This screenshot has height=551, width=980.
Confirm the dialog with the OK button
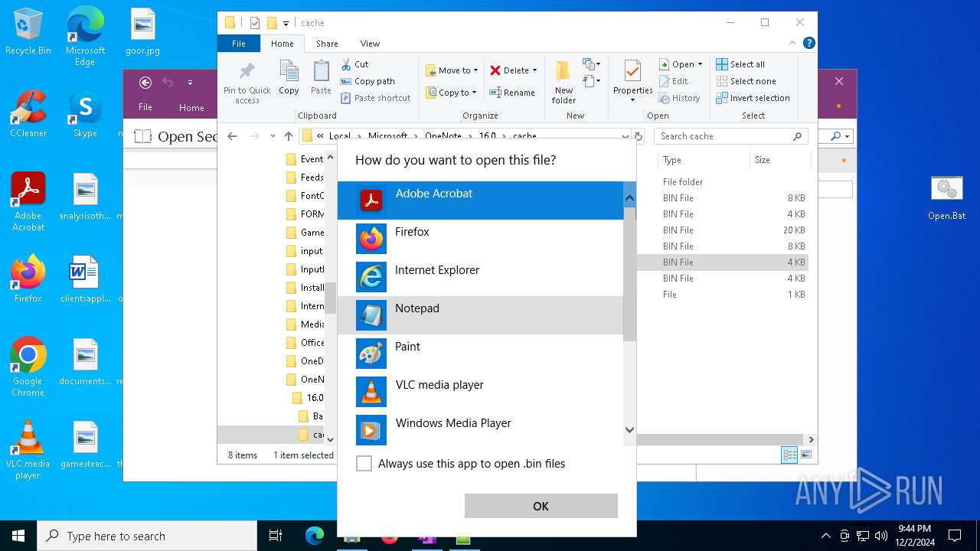click(x=541, y=506)
